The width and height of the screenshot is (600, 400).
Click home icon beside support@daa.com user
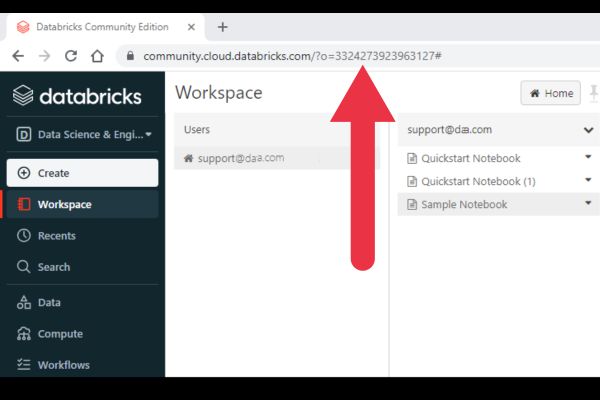pos(188,158)
